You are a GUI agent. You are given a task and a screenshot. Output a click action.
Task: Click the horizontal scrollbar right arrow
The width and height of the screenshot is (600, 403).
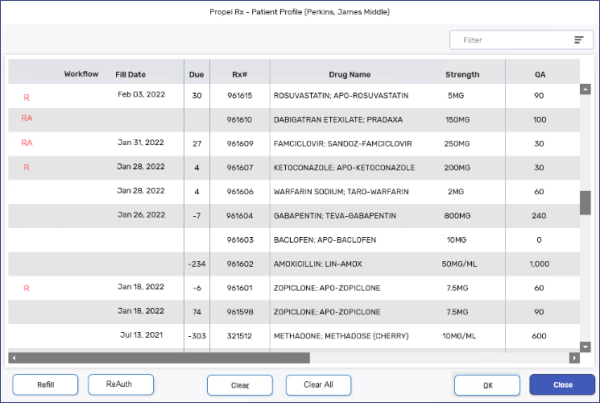[574, 357]
